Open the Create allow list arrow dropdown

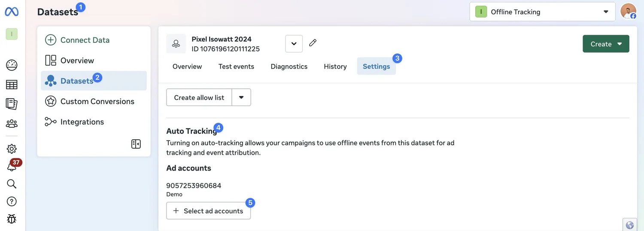(x=241, y=97)
